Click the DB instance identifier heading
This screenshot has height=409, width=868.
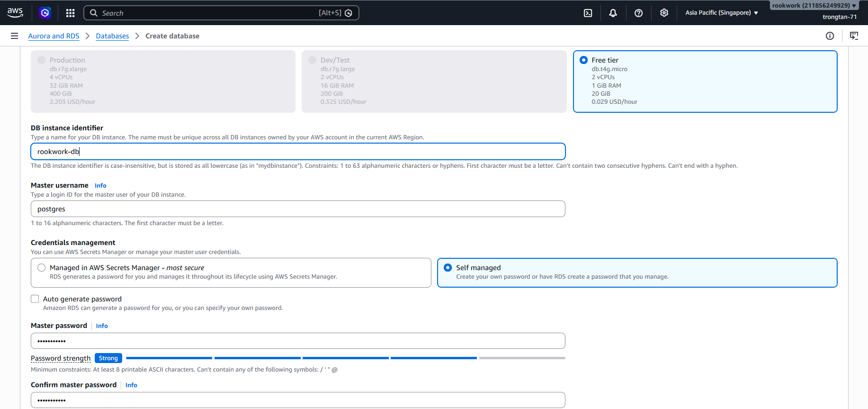(67, 128)
